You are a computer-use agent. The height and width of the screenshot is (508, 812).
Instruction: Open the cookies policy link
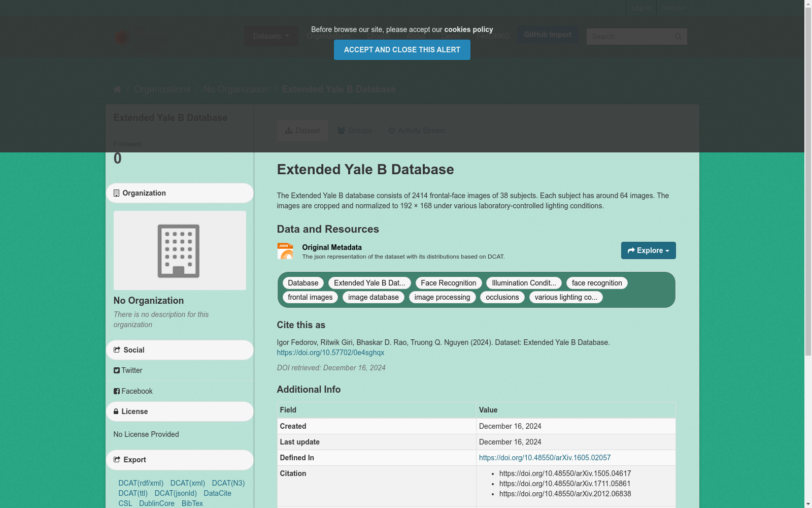pyautogui.click(x=468, y=29)
